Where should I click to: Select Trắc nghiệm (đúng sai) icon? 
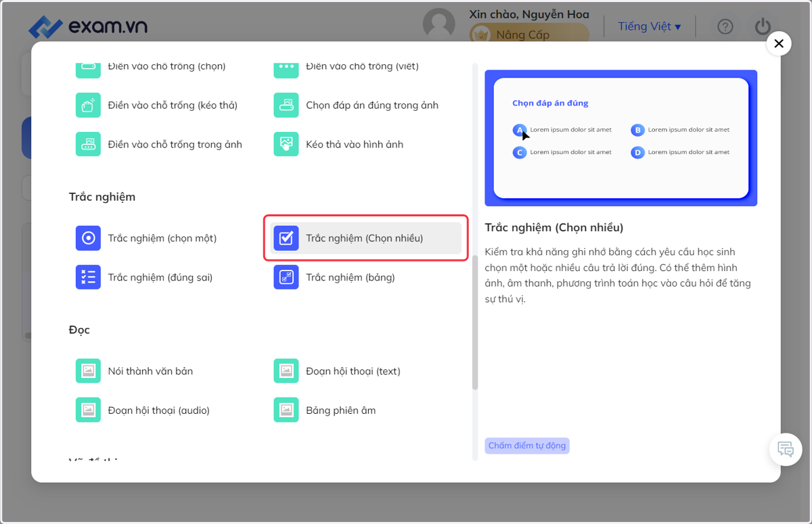click(88, 277)
